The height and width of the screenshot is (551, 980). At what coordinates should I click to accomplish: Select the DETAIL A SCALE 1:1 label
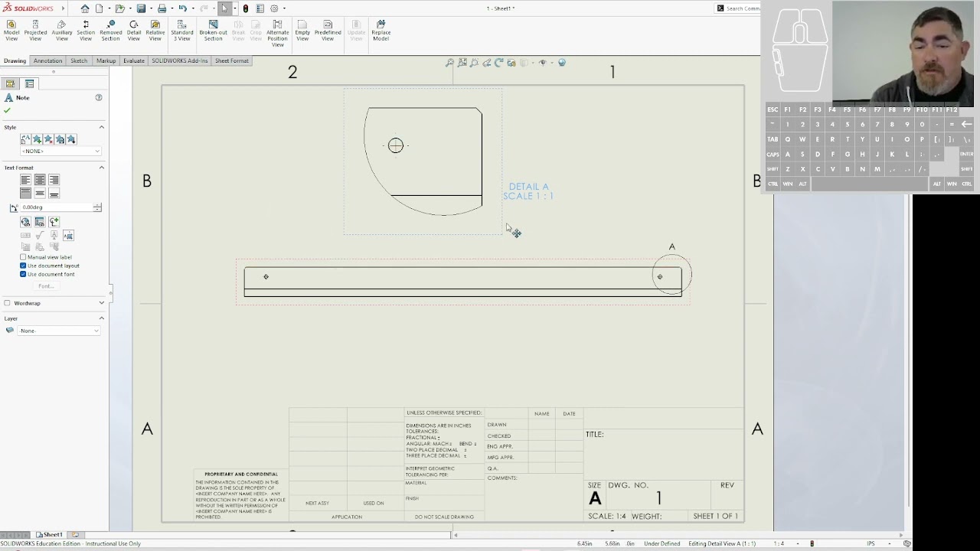[528, 191]
